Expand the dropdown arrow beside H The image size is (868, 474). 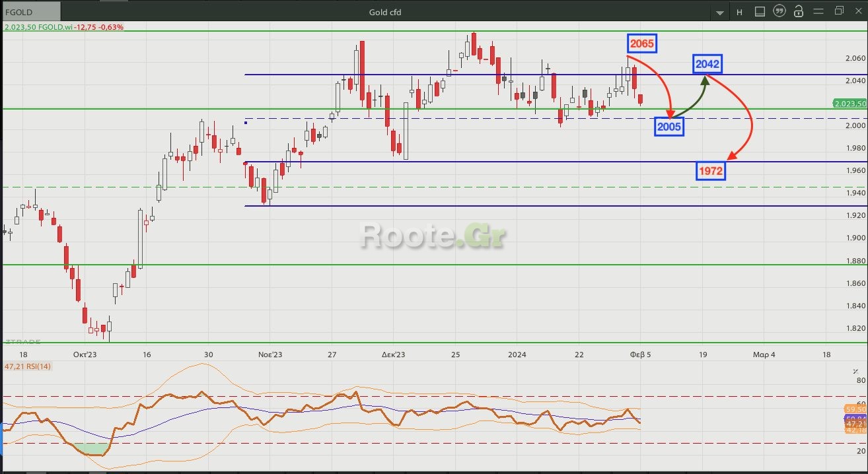tap(720, 13)
